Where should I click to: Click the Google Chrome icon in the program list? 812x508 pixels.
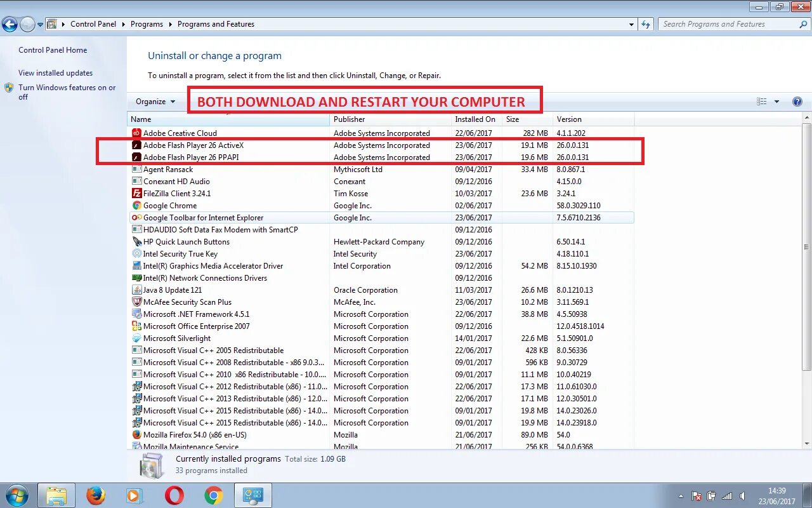[136, 206]
